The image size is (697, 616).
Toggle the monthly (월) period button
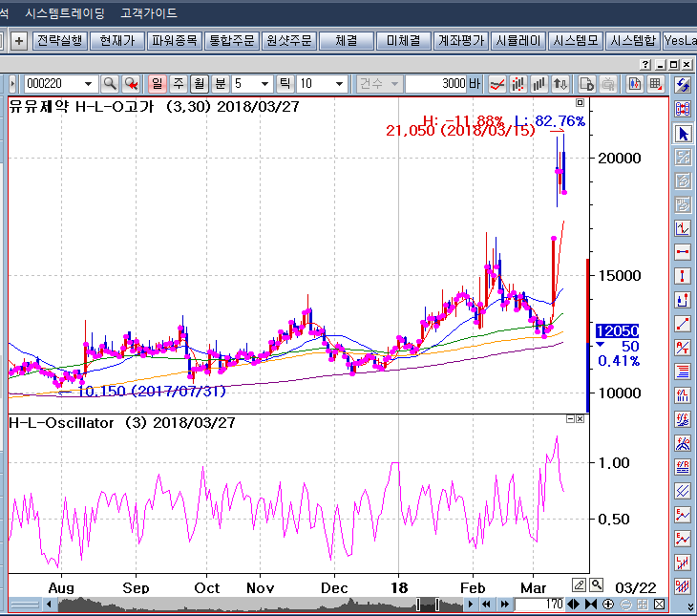coord(200,84)
